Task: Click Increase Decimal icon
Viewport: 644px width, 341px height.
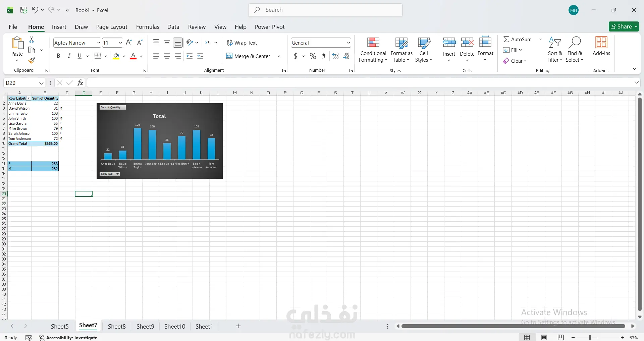Action: pos(335,56)
